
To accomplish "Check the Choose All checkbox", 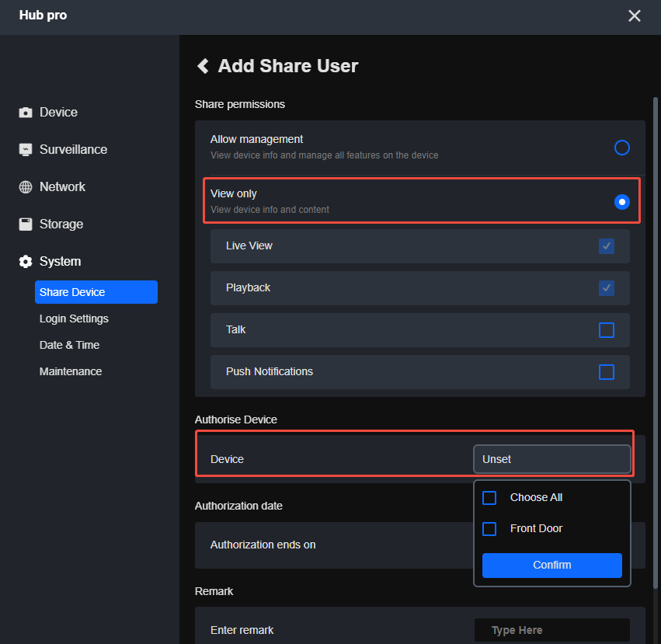I will pos(489,498).
